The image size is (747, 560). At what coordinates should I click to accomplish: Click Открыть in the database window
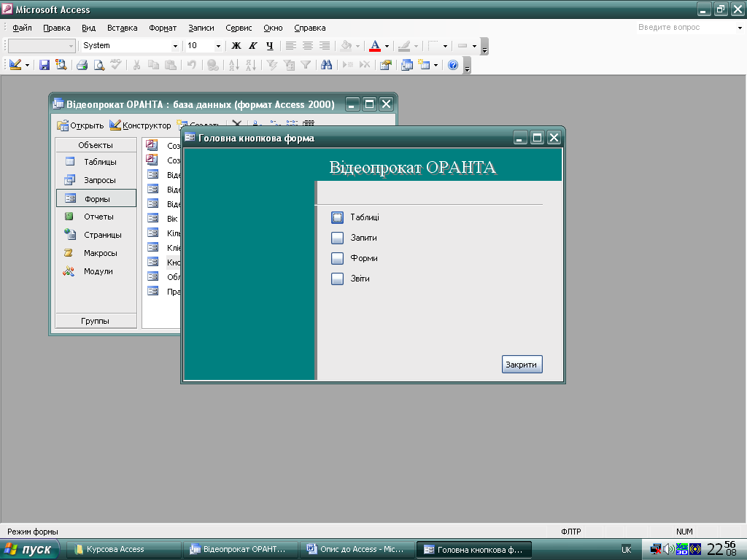(x=80, y=125)
